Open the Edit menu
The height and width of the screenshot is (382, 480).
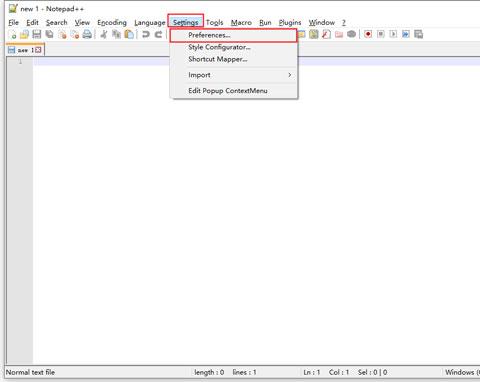tap(32, 23)
